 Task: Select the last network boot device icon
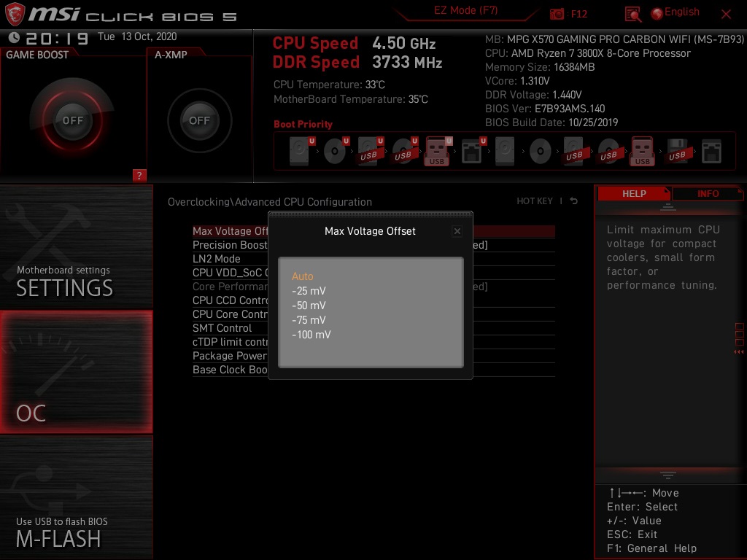[711, 152]
